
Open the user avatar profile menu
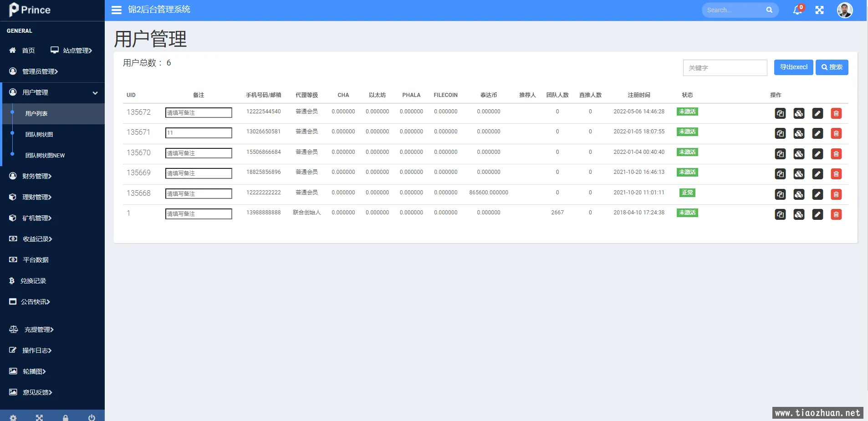pos(845,10)
